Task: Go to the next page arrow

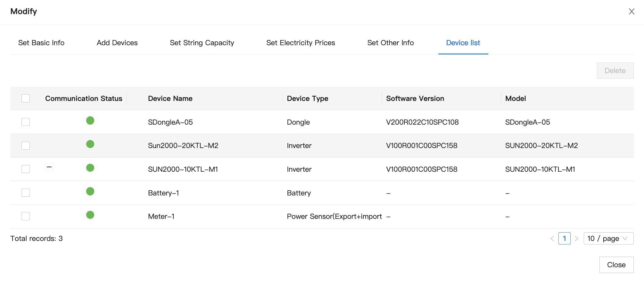Action: (576, 239)
